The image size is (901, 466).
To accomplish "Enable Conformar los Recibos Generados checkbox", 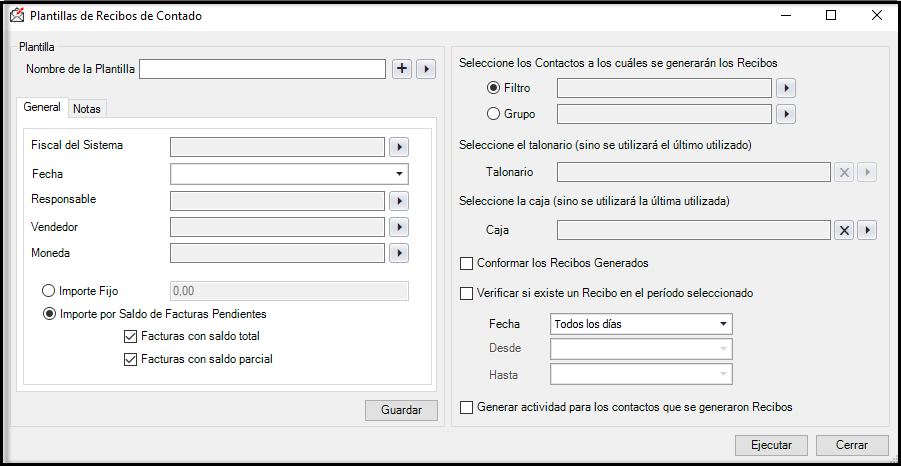I will click(x=467, y=264).
